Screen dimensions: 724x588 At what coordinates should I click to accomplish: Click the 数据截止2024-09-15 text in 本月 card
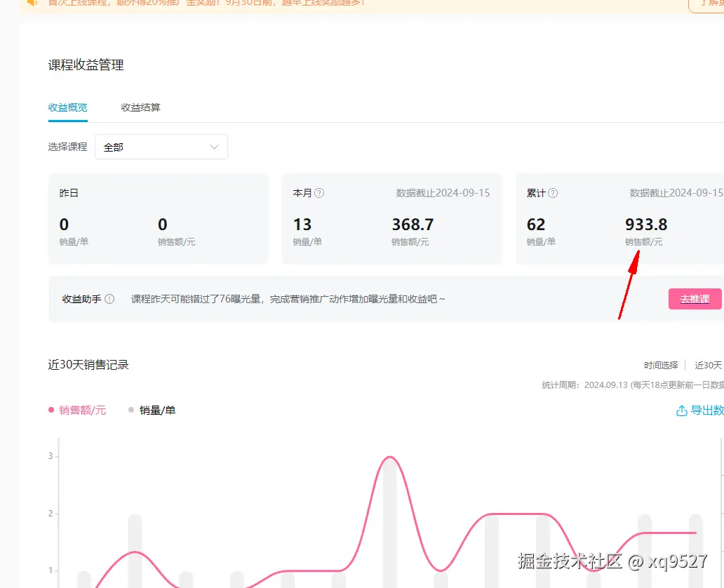[443, 193]
